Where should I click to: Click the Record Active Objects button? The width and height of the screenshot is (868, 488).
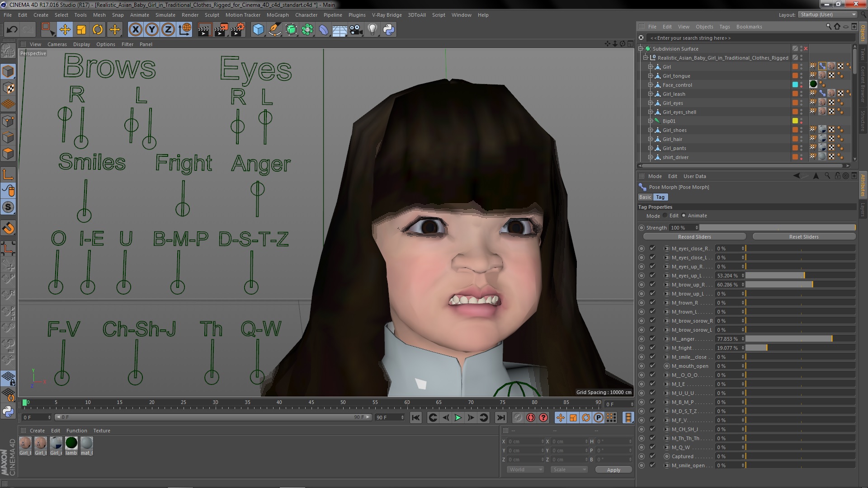coord(518,418)
